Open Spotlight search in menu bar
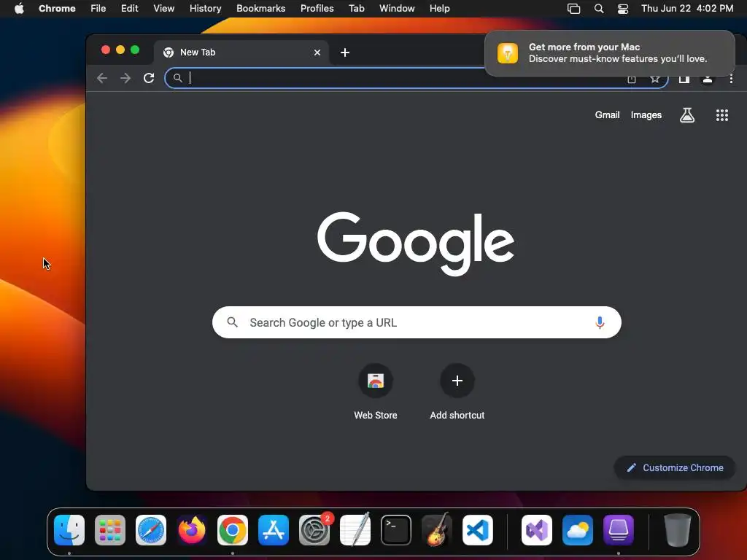 [599, 9]
